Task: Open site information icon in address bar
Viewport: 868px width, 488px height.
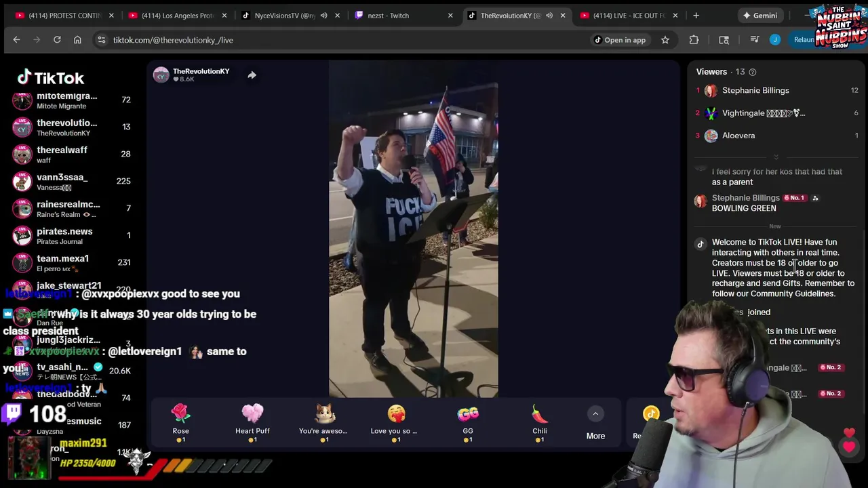Action: click(x=101, y=40)
